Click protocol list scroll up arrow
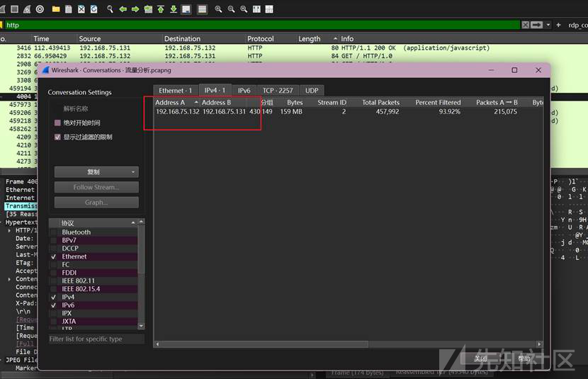The width and height of the screenshot is (588, 379). coord(141,222)
